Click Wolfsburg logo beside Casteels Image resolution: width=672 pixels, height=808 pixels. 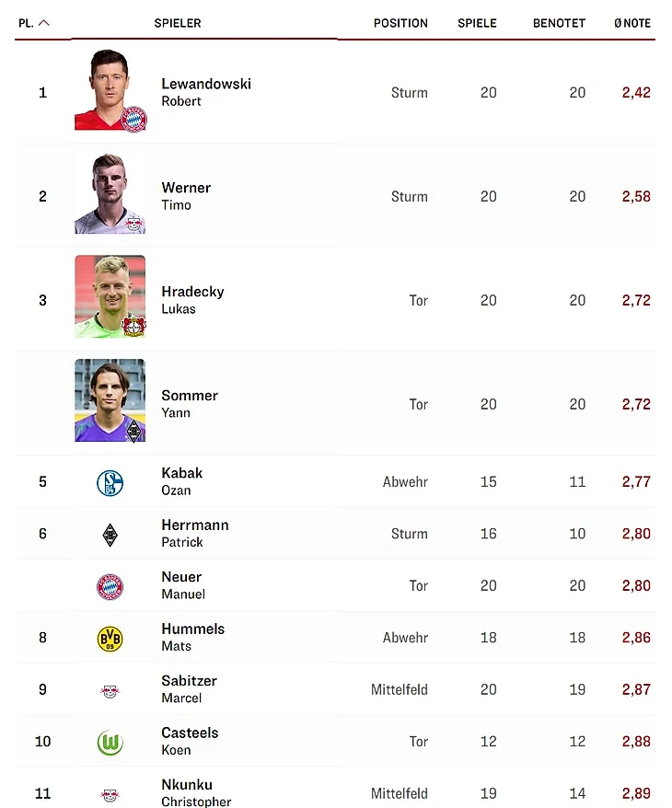[110, 742]
